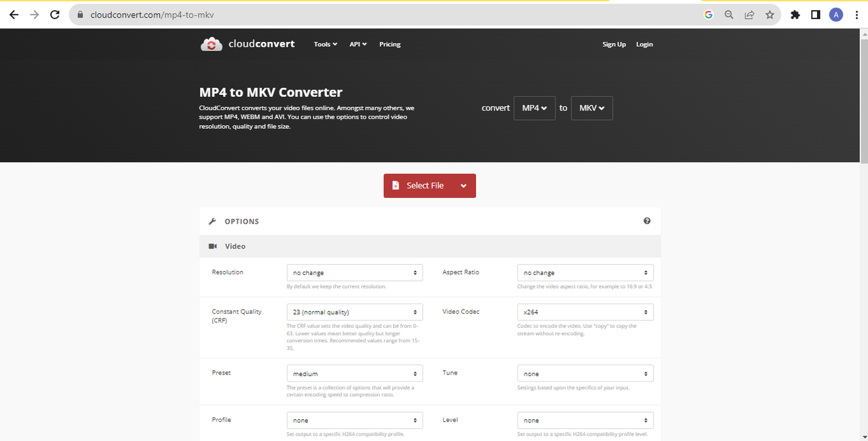This screenshot has height=441, width=868.
Task: Open the Tools menu
Action: point(325,44)
